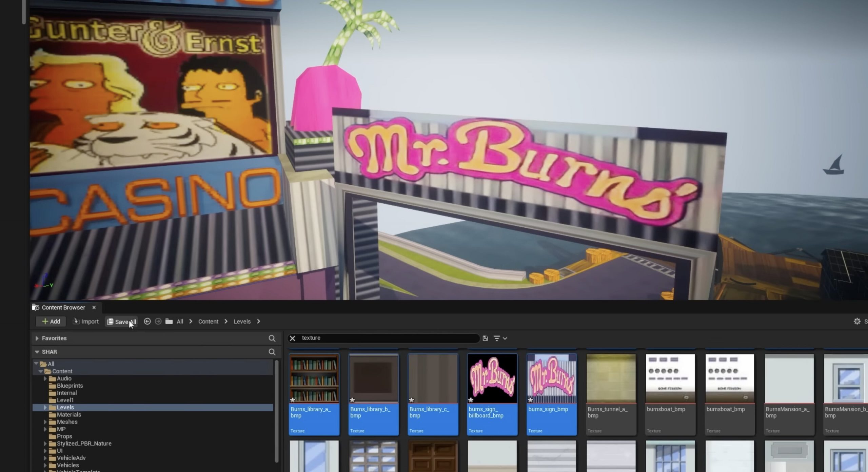
Task: Select the Vehicles folder
Action: (x=68, y=465)
